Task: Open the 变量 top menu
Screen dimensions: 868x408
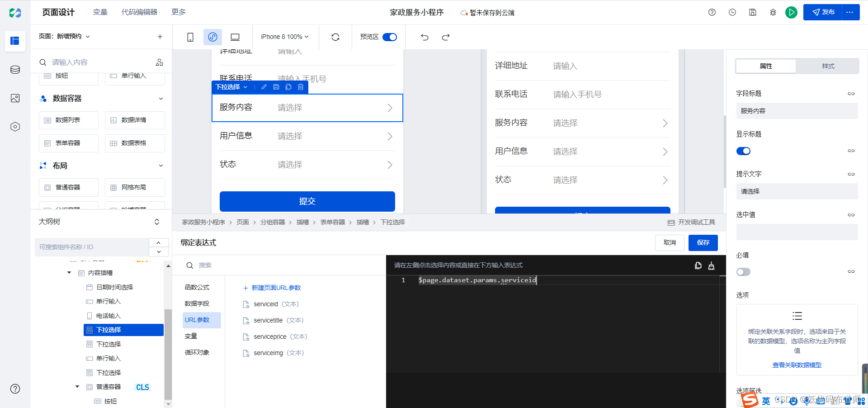Action: point(100,12)
